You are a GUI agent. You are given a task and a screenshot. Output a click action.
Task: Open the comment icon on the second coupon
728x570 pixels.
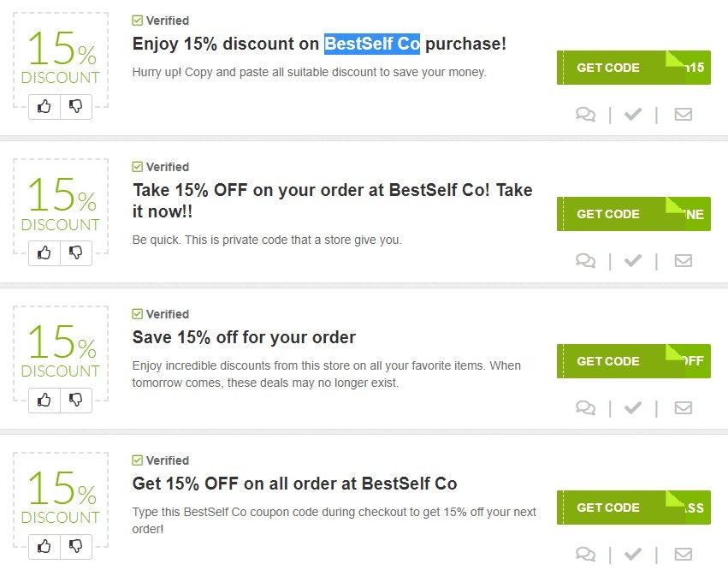(x=586, y=261)
